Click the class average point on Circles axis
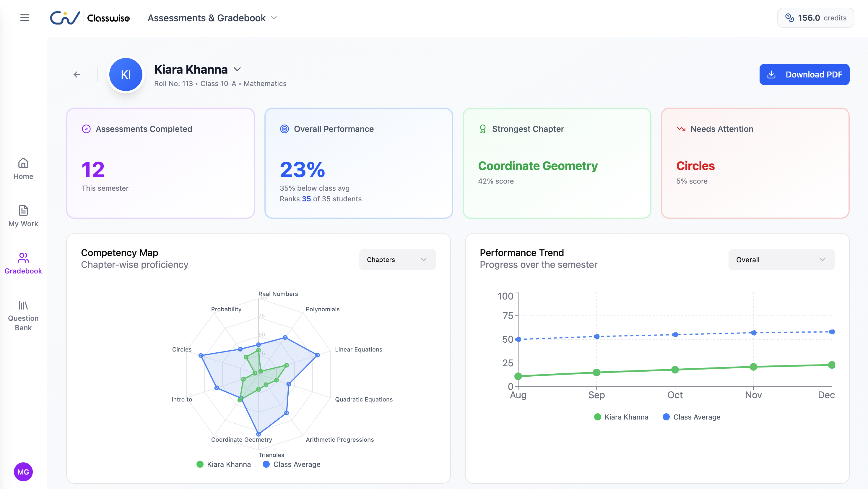The image size is (868, 489). pyautogui.click(x=201, y=355)
